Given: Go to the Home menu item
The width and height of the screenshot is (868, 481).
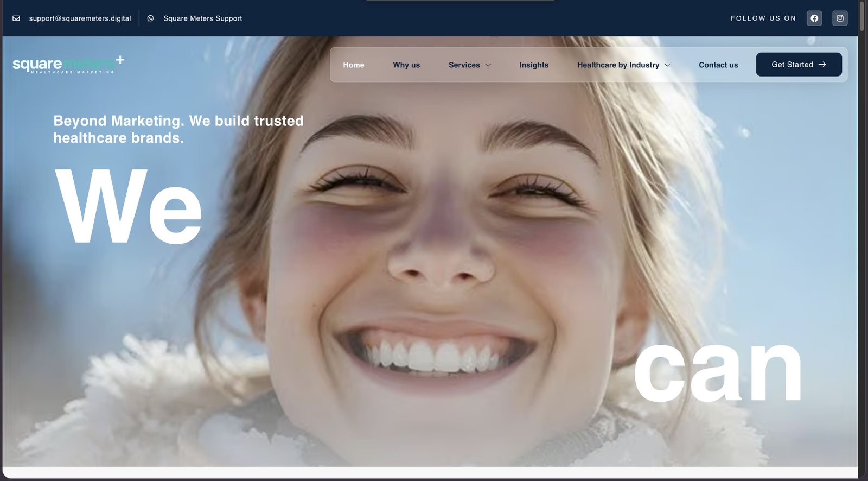Looking at the screenshot, I should [354, 65].
